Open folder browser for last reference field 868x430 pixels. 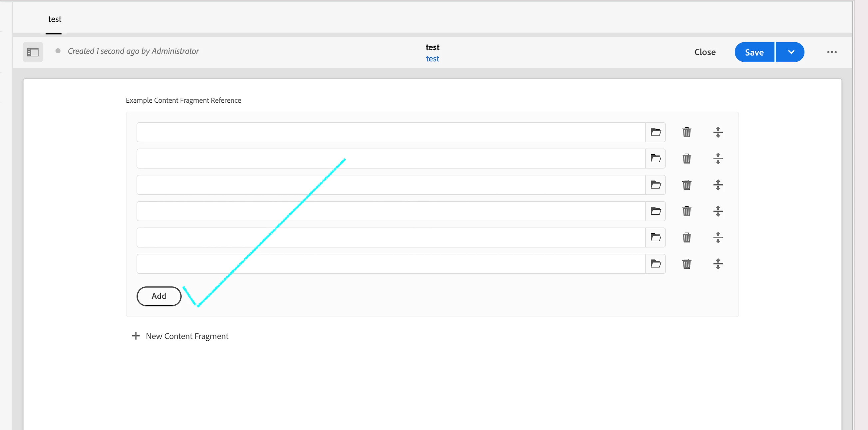tap(655, 264)
